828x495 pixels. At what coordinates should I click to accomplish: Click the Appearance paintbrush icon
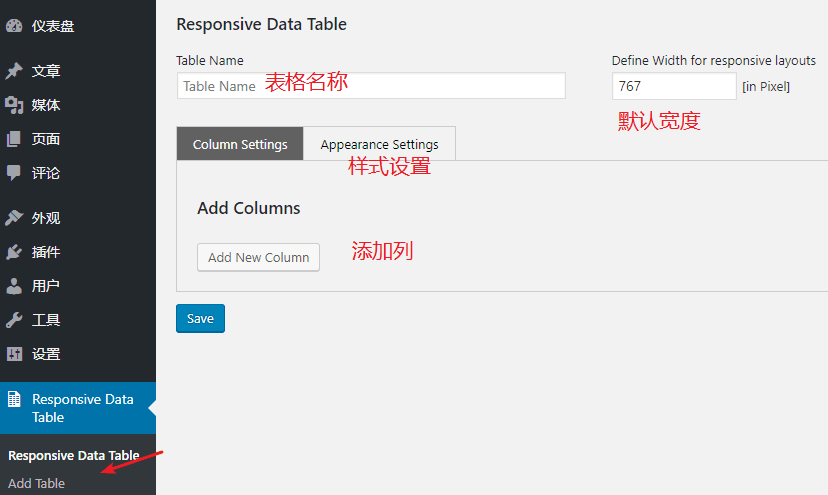[x=14, y=217]
